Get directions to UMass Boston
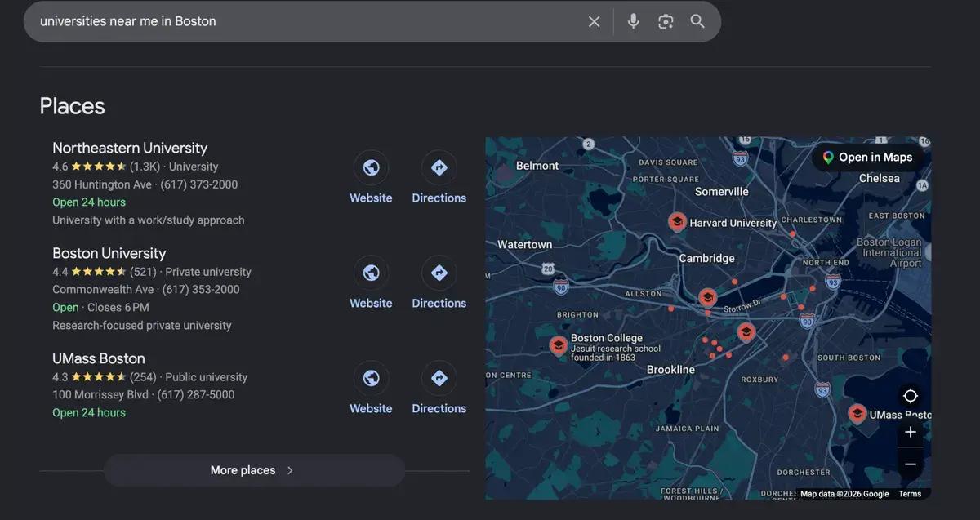 [x=439, y=378]
